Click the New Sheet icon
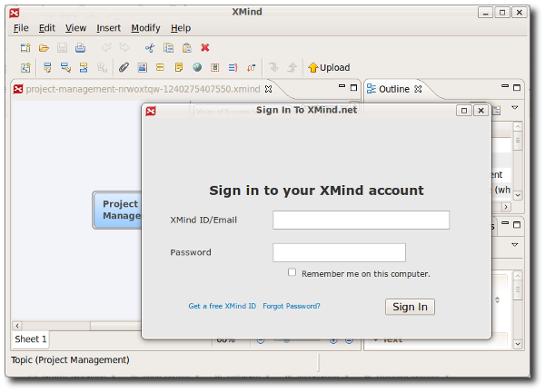 [x=25, y=67]
